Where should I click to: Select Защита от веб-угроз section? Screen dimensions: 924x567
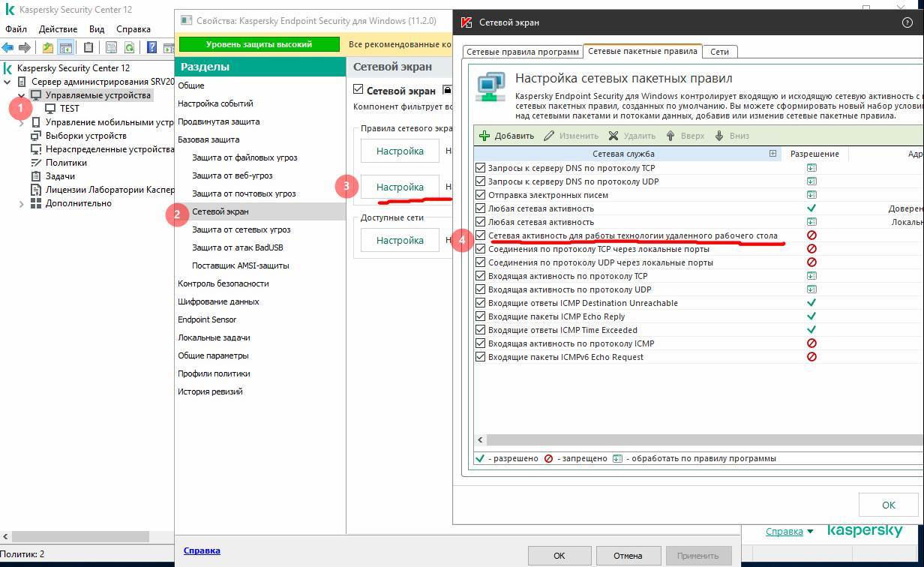(x=232, y=175)
